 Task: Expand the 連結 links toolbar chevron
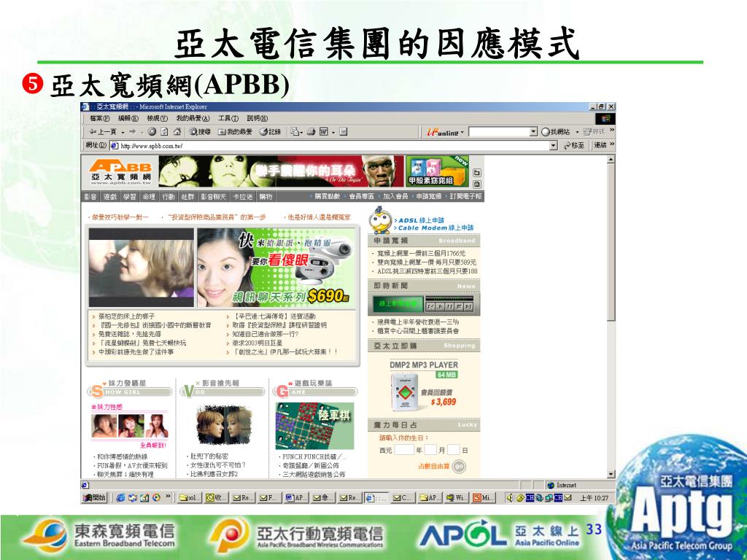click(612, 145)
